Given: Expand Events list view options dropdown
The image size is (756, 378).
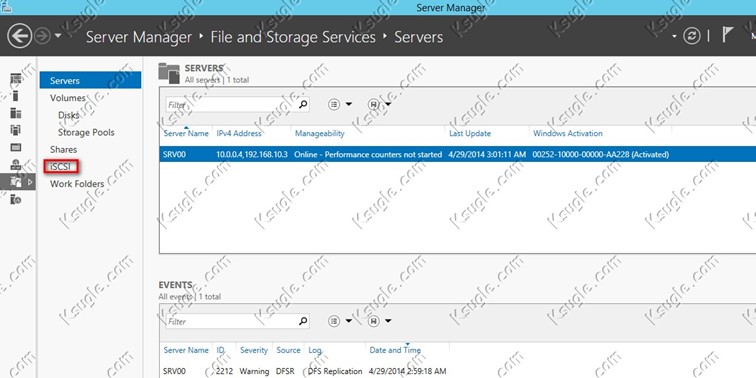Looking at the screenshot, I should point(339,321).
